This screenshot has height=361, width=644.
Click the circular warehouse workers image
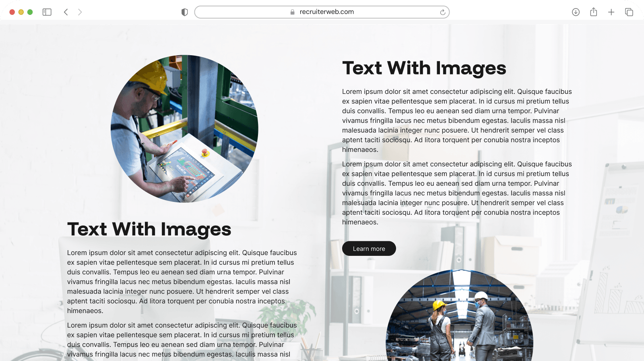coord(460,315)
